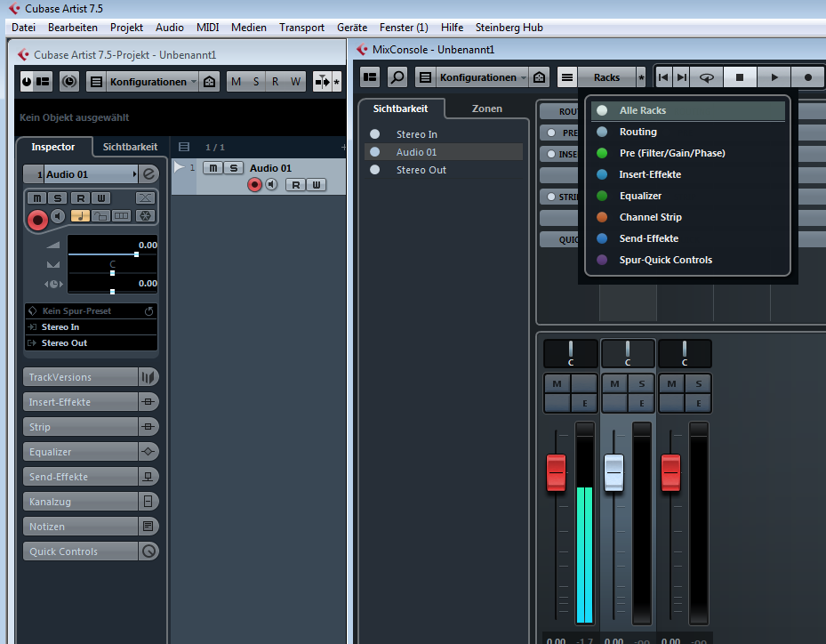826x644 pixels.
Task: Open the Steinberg Hub menu
Action: (x=509, y=28)
